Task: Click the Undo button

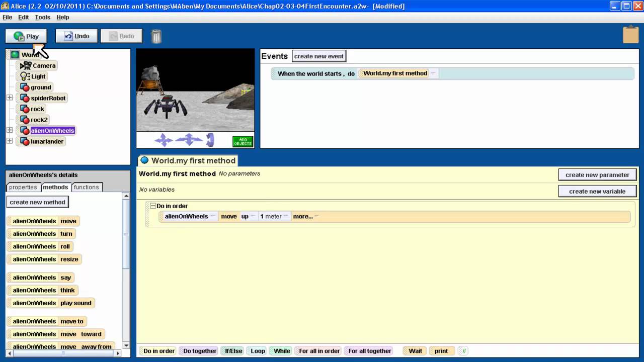Action: point(76,36)
